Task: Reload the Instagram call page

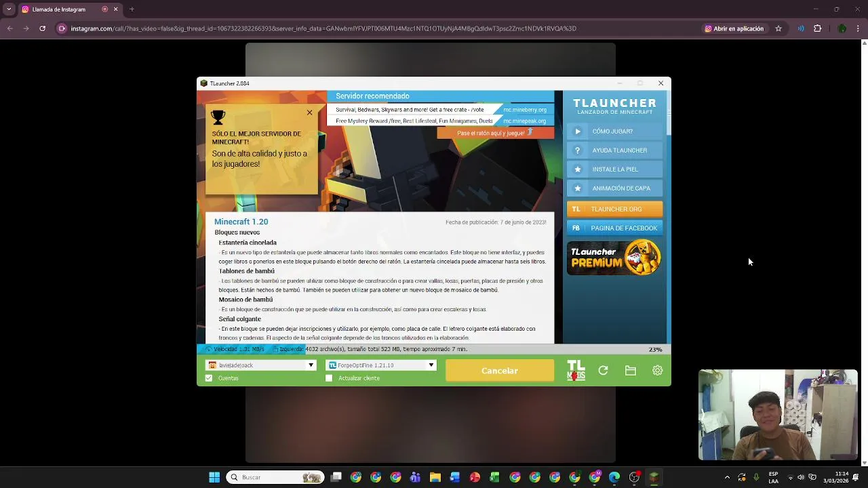Action: pyautogui.click(x=42, y=28)
